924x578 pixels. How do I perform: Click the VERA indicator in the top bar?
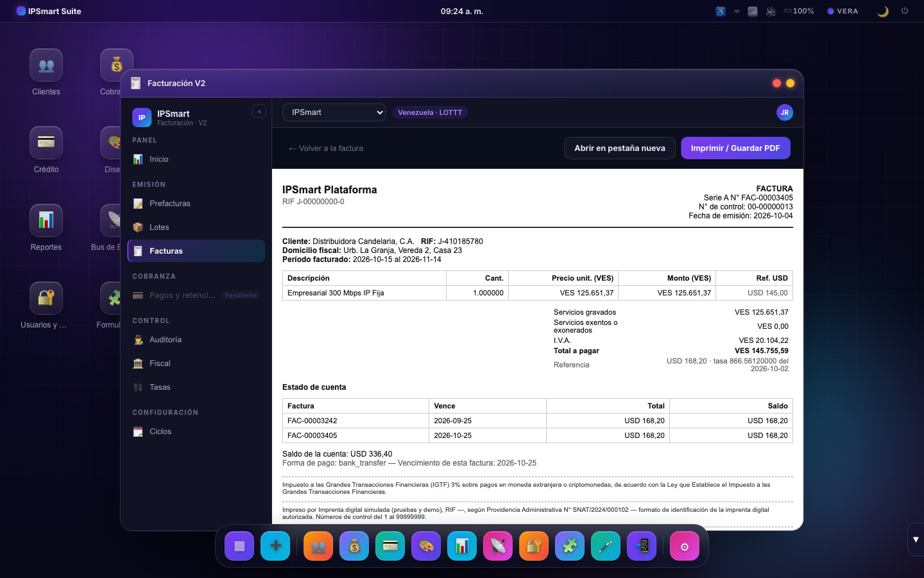tap(843, 11)
